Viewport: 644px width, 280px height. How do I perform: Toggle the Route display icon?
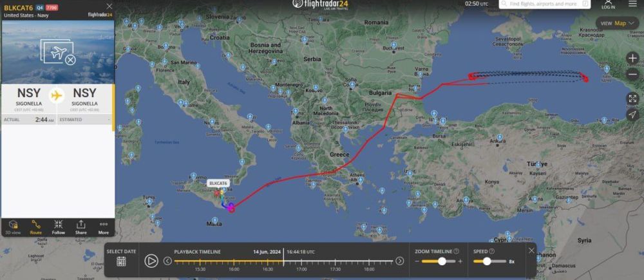pos(35,227)
